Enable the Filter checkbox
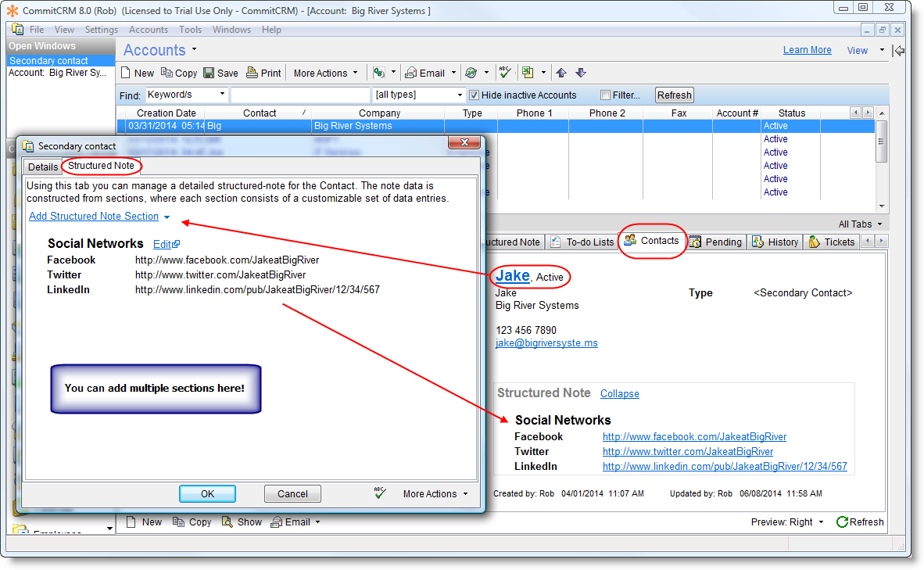This screenshot has width=924, height=570. pyautogui.click(x=605, y=95)
